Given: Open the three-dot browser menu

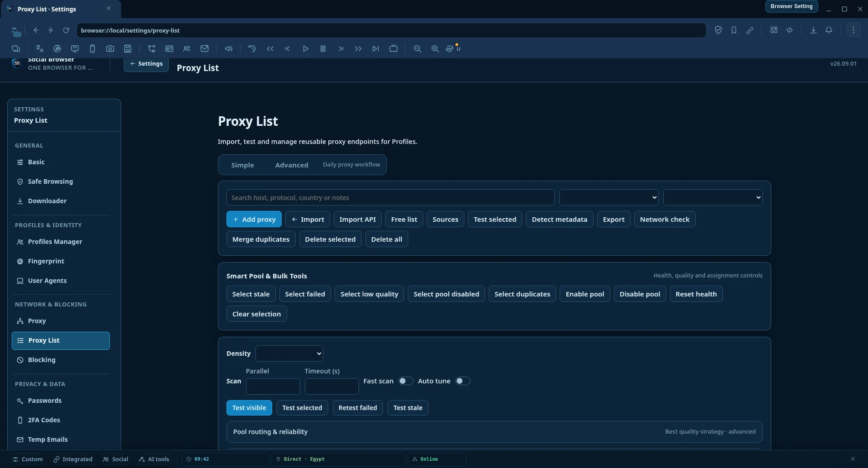Looking at the screenshot, I should 854,30.
